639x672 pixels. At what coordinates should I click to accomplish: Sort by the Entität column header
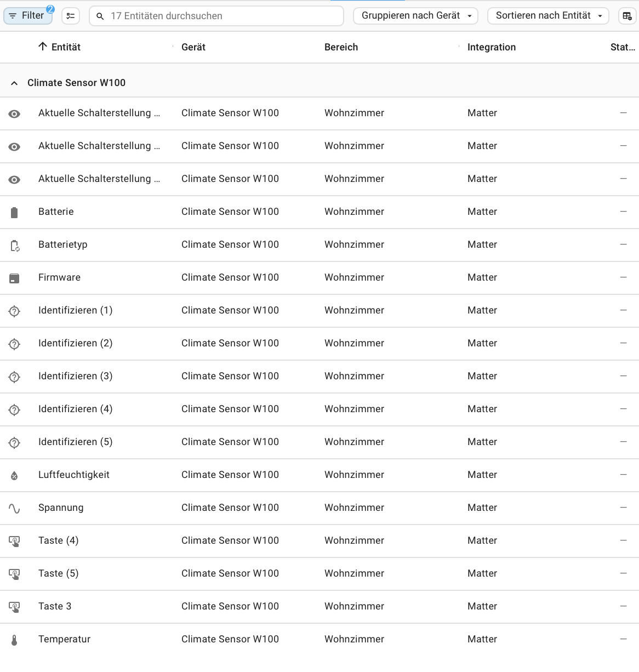point(66,47)
